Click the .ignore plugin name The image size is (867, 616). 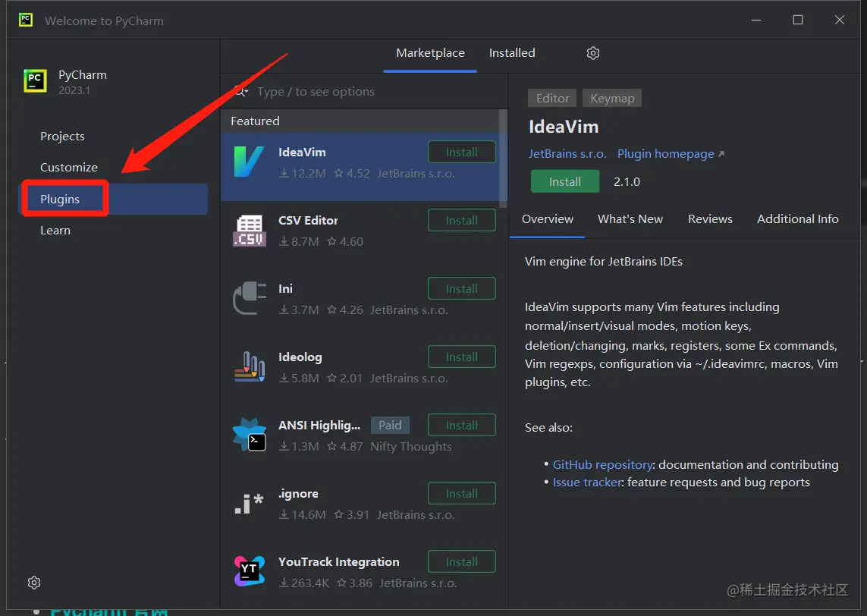pyautogui.click(x=298, y=493)
